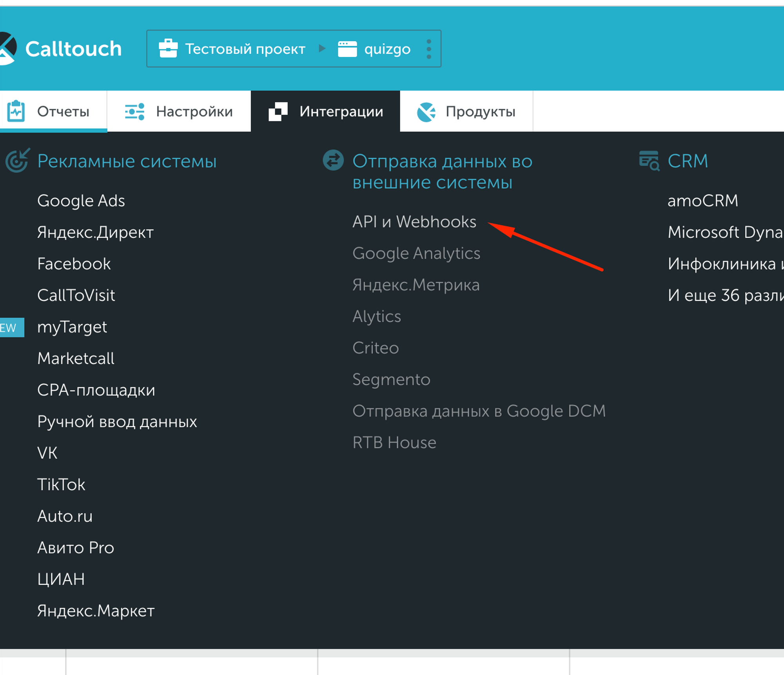Click the CRM section icon
Screen dimensions: 784x675
[x=649, y=161]
